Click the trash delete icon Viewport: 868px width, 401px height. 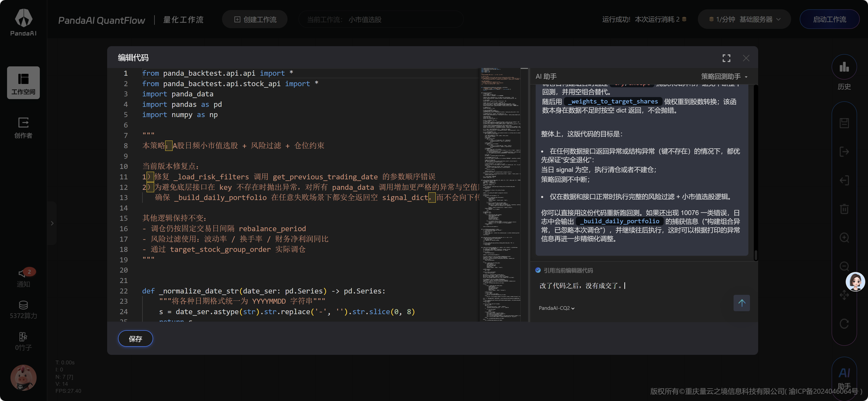pos(844,209)
